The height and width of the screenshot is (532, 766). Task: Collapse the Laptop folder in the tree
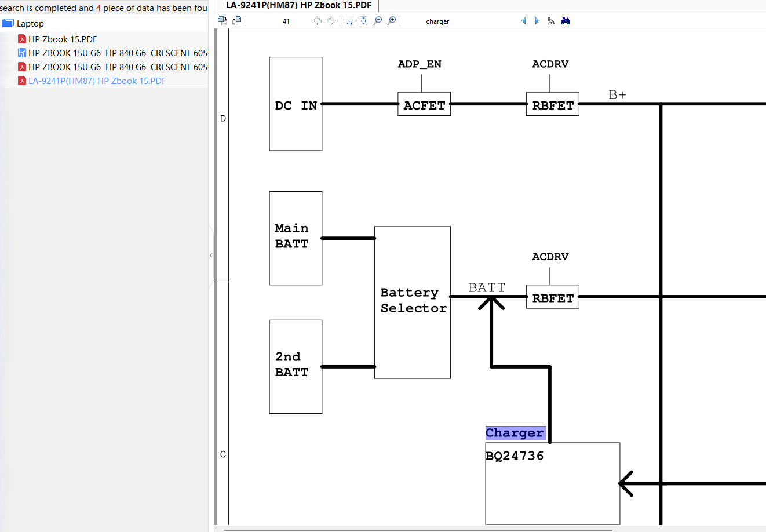click(x=8, y=24)
